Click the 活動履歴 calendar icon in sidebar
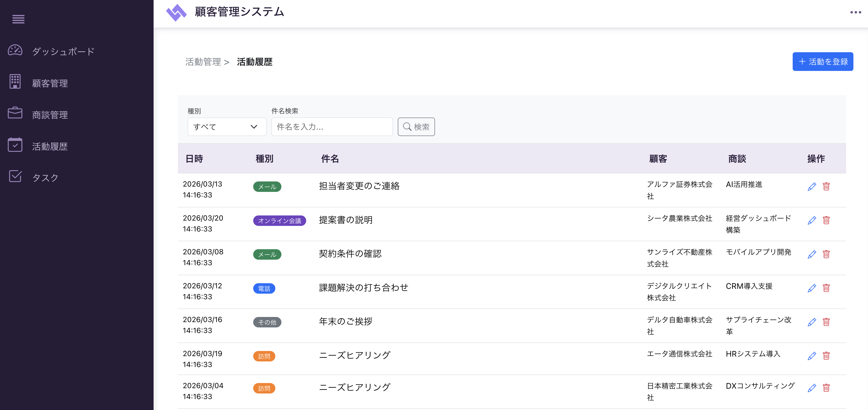The height and width of the screenshot is (410, 868). coord(15,145)
